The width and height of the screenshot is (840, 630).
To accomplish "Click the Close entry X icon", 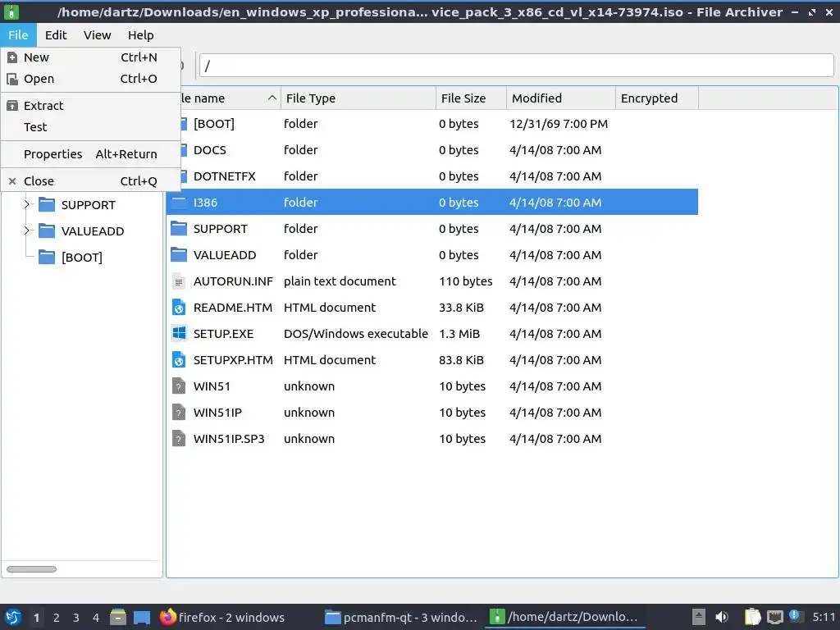I will [x=12, y=181].
